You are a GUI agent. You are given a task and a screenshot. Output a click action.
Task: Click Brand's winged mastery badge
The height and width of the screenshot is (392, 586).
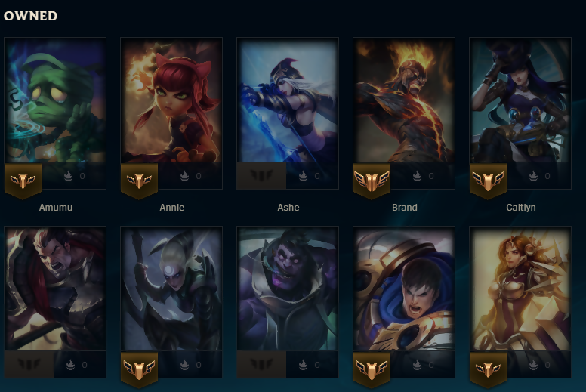pos(372,181)
